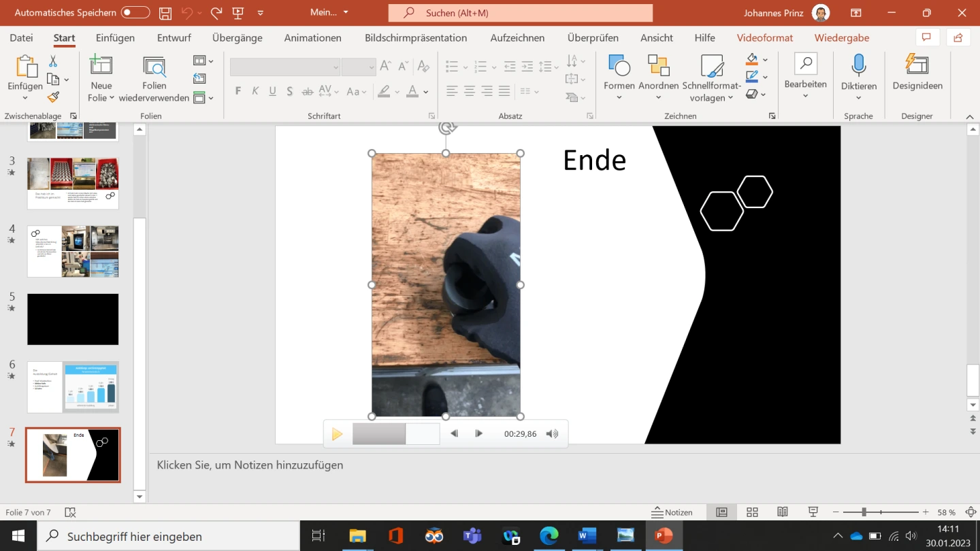The width and height of the screenshot is (980, 551).
Task: Mute video using the speaker icon
Action: pyautogui.click(x=552, y=434)
